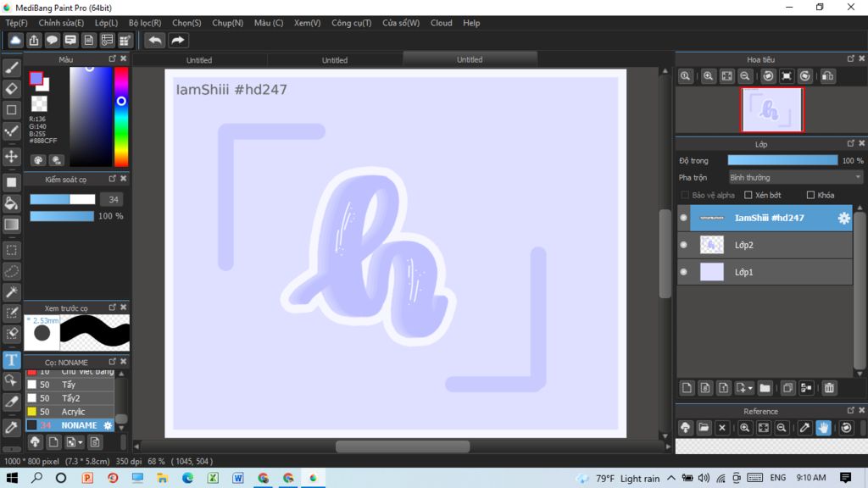Adjust the hue slider bar
The image size is (868, 488).
coord(121,117)
